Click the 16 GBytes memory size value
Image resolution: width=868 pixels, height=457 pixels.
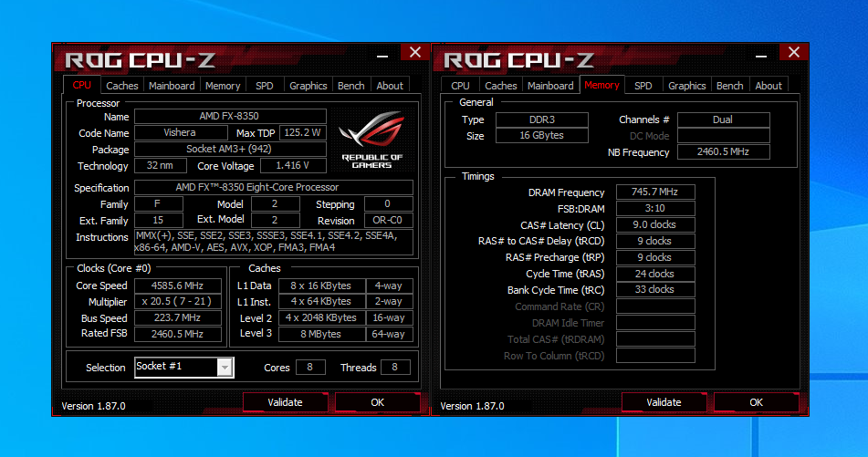point(542,136)
